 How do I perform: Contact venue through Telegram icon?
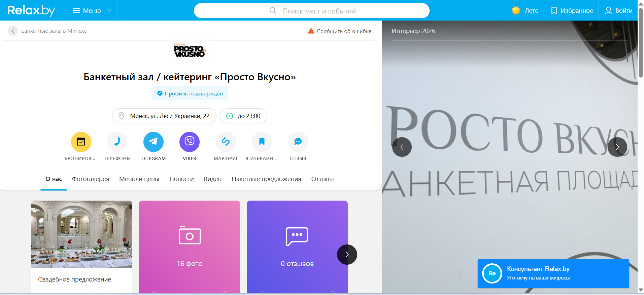point(154,142)
